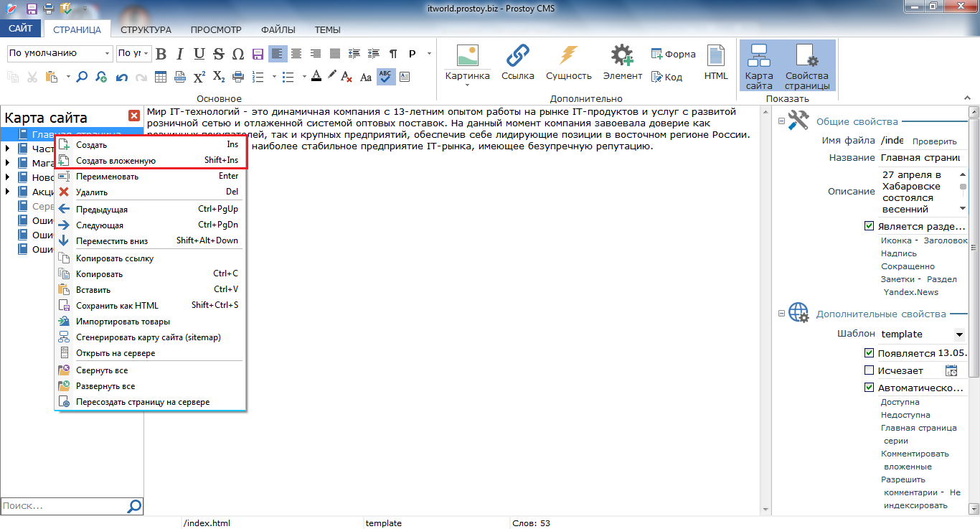Click the Форма button
980x529 pixels.
click(673, 54)
